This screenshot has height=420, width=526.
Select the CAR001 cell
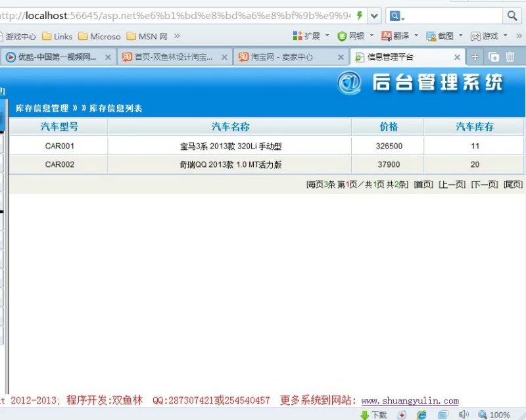(x=59, y=146)
